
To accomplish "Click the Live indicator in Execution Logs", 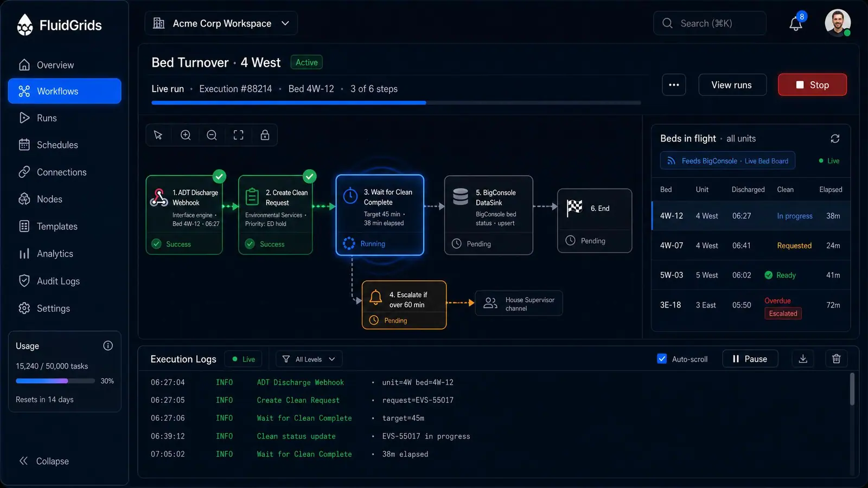I will 244,359.
